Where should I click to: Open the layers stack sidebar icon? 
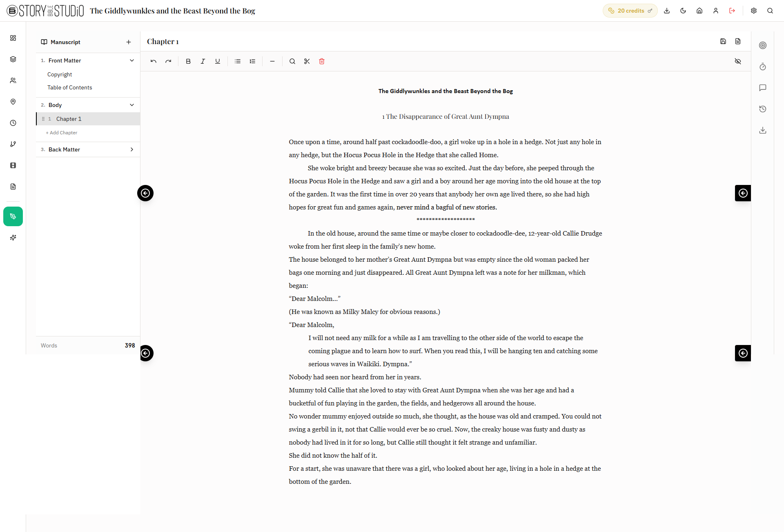[13, 59]
